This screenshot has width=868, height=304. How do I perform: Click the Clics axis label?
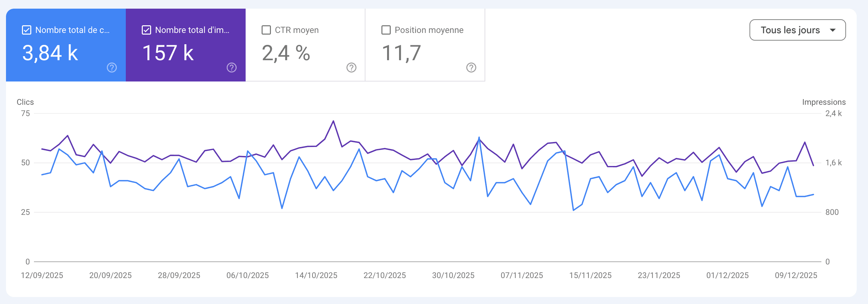26,102
